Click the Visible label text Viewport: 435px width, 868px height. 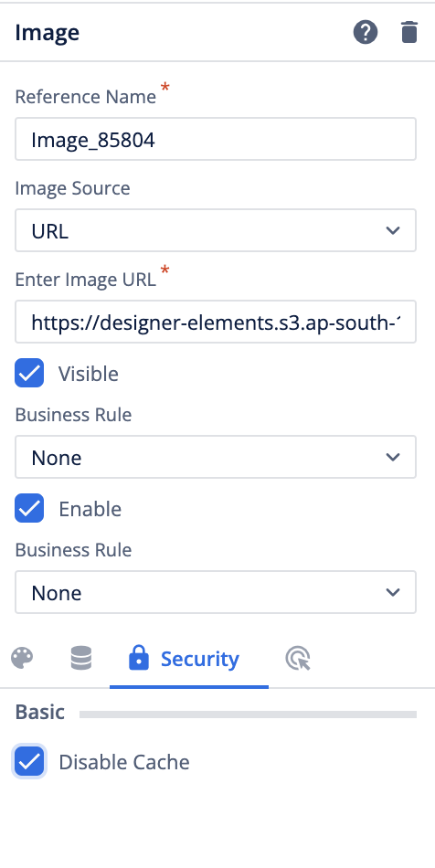[89, 374]
